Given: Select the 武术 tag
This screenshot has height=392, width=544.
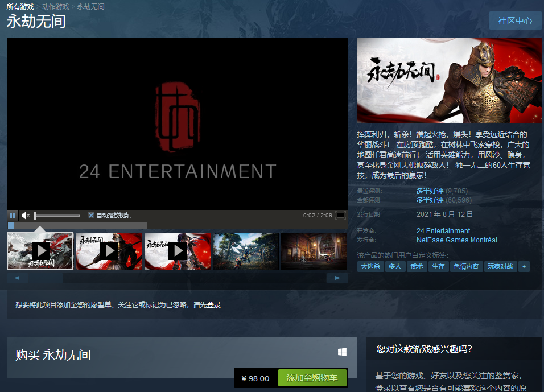Looking at the screenshot, I should (417, 266).
